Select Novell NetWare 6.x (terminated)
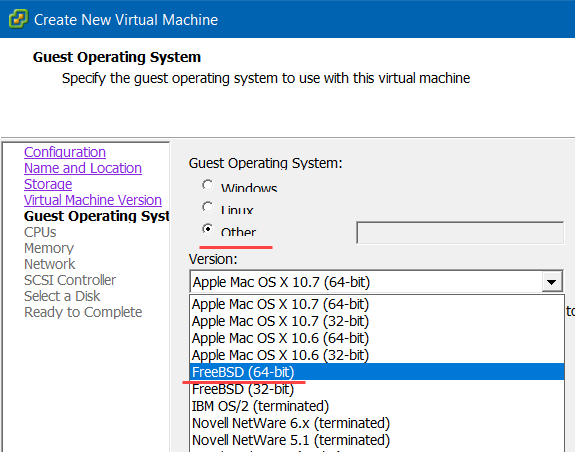575x452 pixels. 377,423
